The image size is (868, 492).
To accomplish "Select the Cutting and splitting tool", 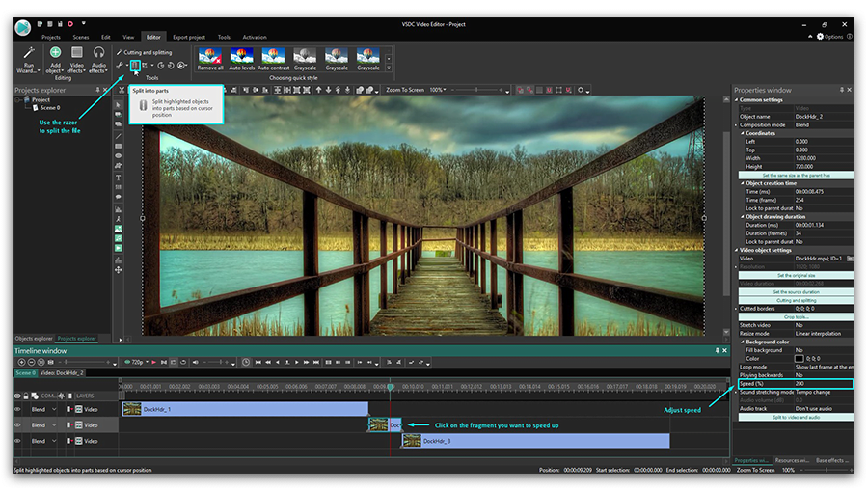I will (144, 52).
